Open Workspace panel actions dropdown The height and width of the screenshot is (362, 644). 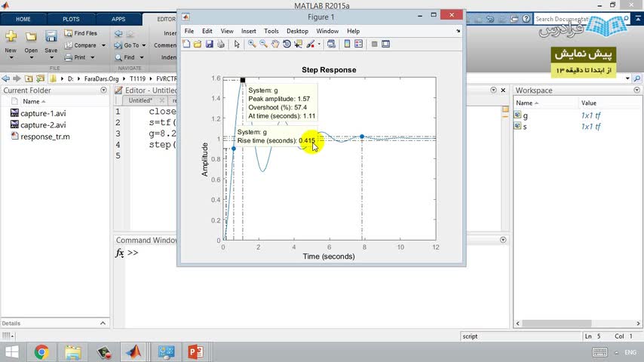tap(636, 90)
